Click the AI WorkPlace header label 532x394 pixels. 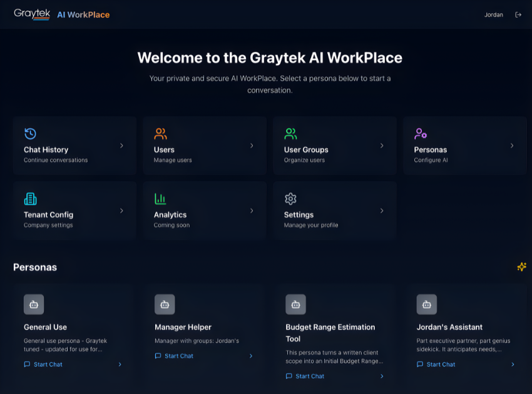(83, 14)
